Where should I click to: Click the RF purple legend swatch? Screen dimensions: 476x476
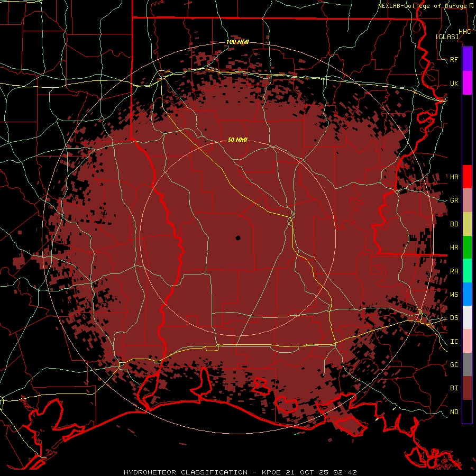coord(467,59)
